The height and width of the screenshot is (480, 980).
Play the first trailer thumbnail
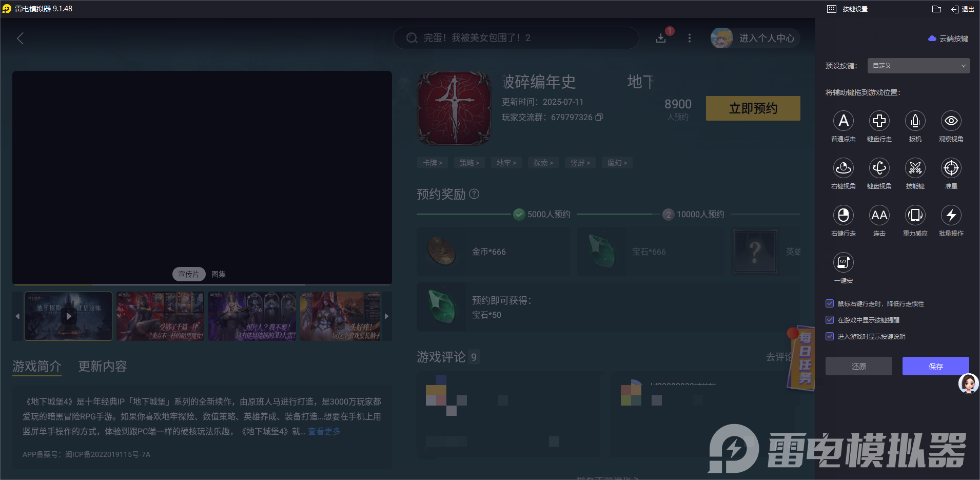[x=69, y=316]
